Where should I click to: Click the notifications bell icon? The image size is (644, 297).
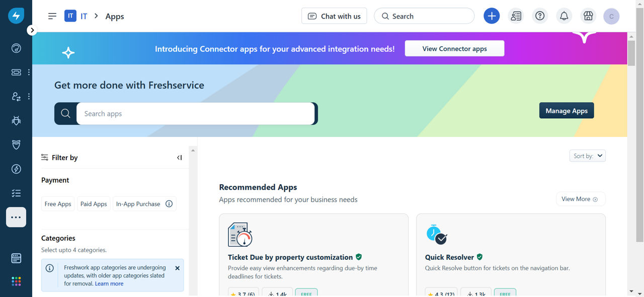point(564,16)
